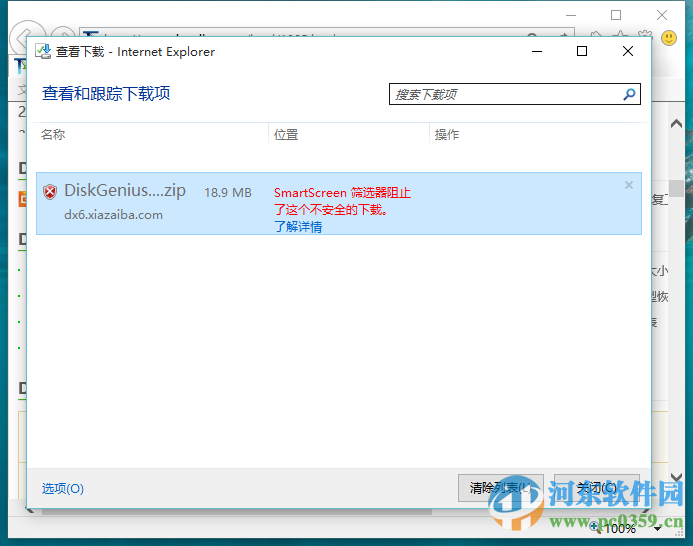
Task: Click the 清除列表 button
Action: point(500,488)
